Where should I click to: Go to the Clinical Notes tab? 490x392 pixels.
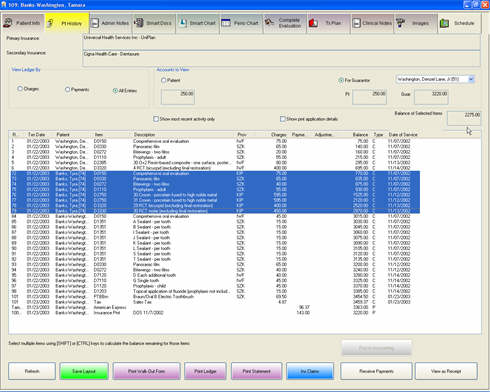[x=372, y=23]
